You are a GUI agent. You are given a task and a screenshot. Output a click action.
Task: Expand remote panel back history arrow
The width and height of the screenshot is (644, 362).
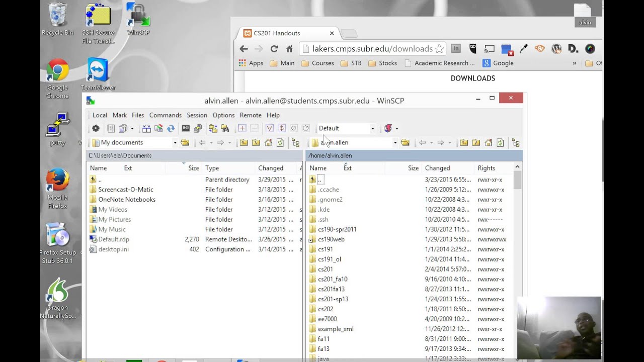click(431, 143)
